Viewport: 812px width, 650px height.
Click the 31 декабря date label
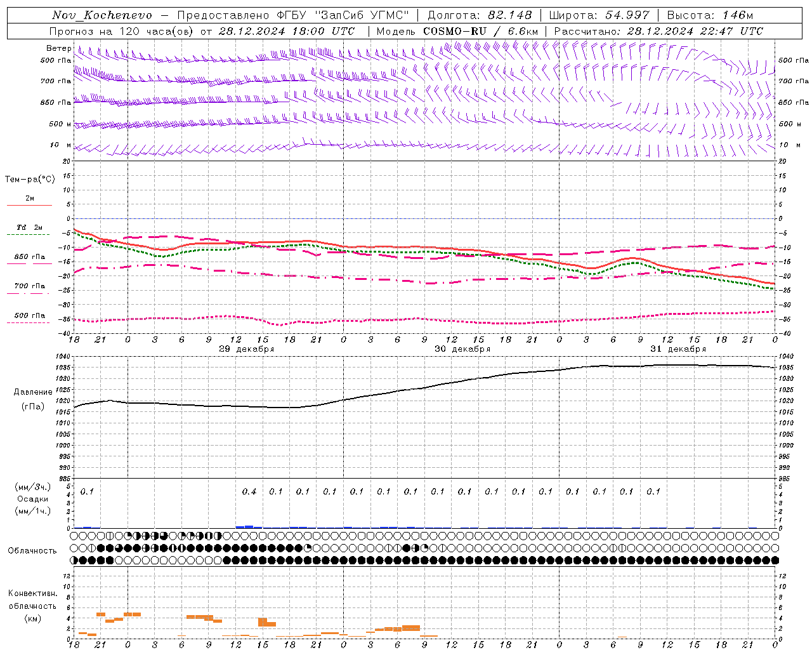pos(678,349)
